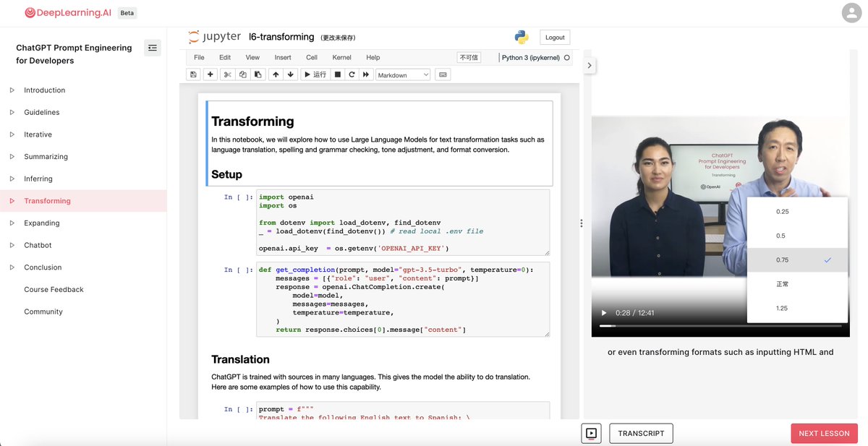Open the Kernel menu
868x446 pixels.
(x=341, y=57)
